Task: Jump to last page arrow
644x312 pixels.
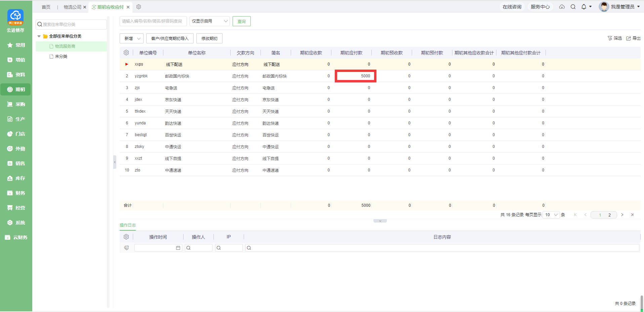Action: click(x=632, y=215)
